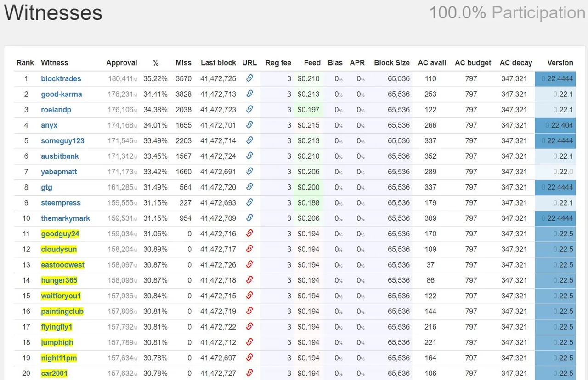This screenshot has width=588, height=380.
Task: Click the red URL icon for waitforyou1
Action: click(x=249, y=296)
